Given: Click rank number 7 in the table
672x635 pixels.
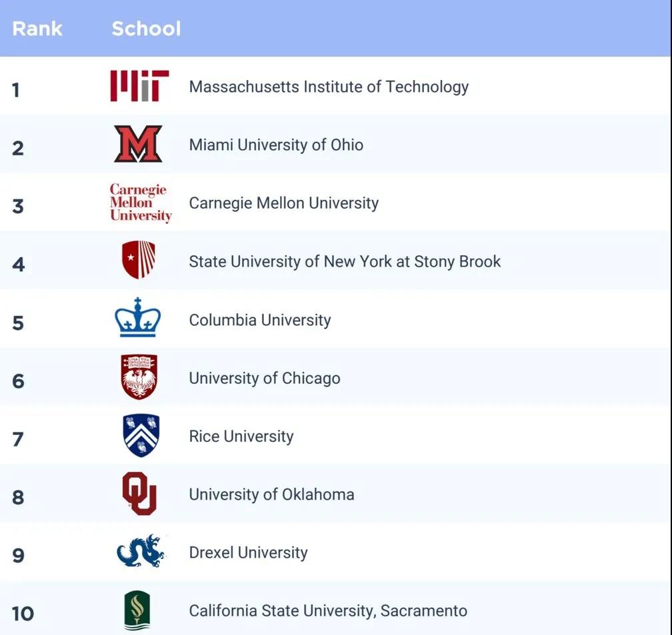Looking at the screenshot, I should (x=18, y=439).
